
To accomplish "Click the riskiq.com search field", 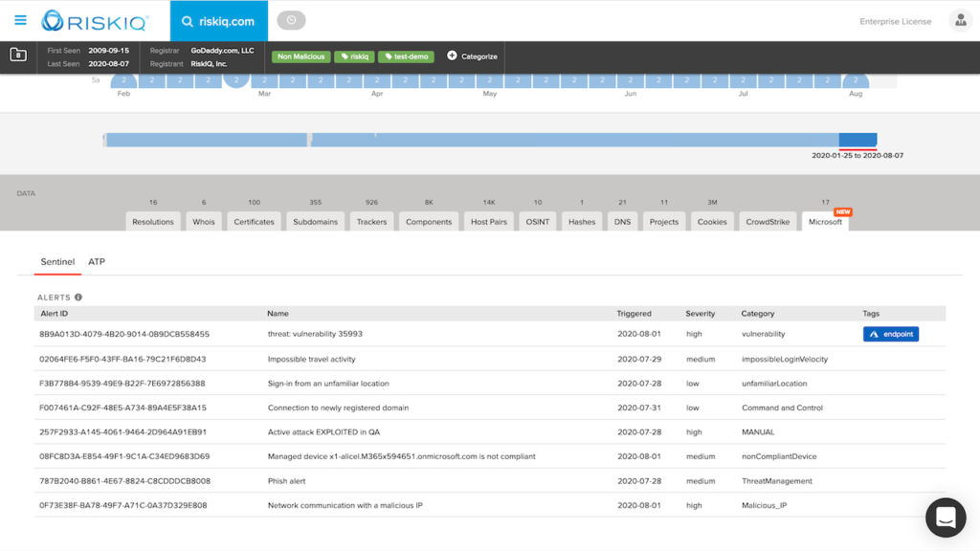I will 219,21.
